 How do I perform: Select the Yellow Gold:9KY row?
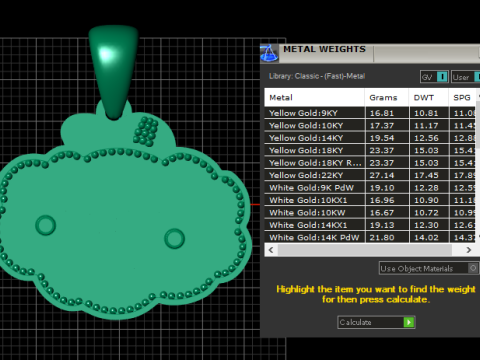click(370, 113)
